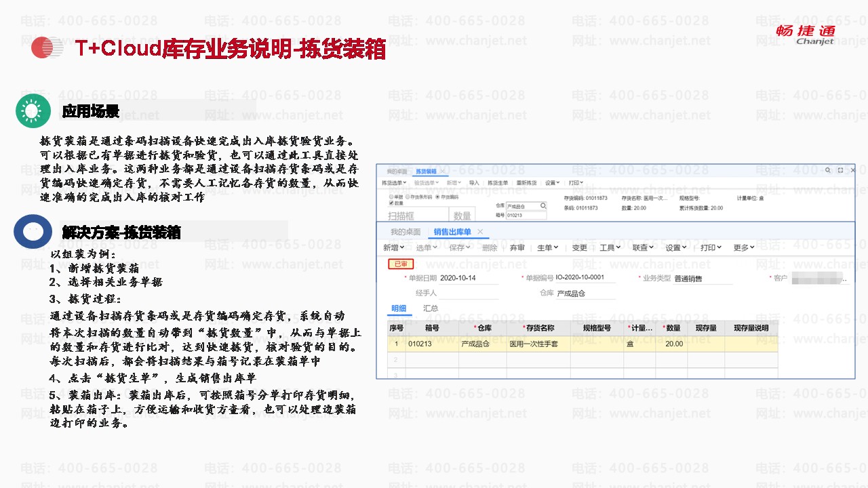Open 我的桌面 tab beside 拣货装箱
The height and width of the screenshot is (488, 868).
coord(397,171)
